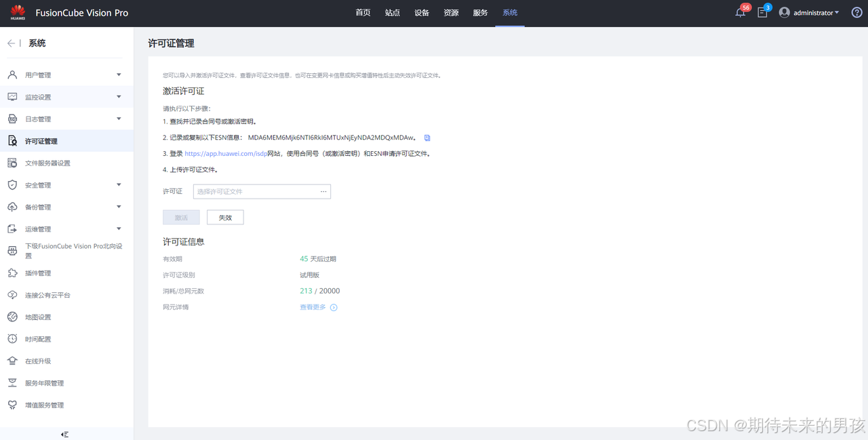Screen dimensions: 868x440
Task: Go to the 首页 top tab
Action: pyautogui.click(x=363, y=13)
